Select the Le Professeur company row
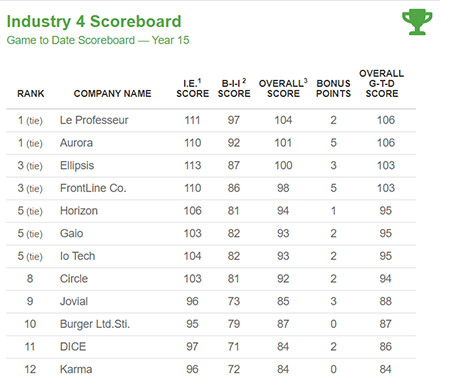 tap(211, 120)
